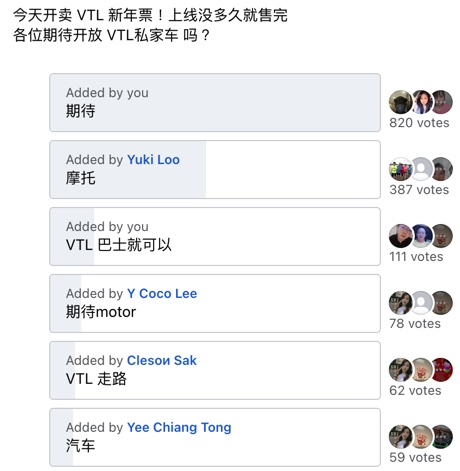View the 820 votes voter list
The width and height of the screenshot is (460, 471).
pyautogui.click(x=419, y=123)
